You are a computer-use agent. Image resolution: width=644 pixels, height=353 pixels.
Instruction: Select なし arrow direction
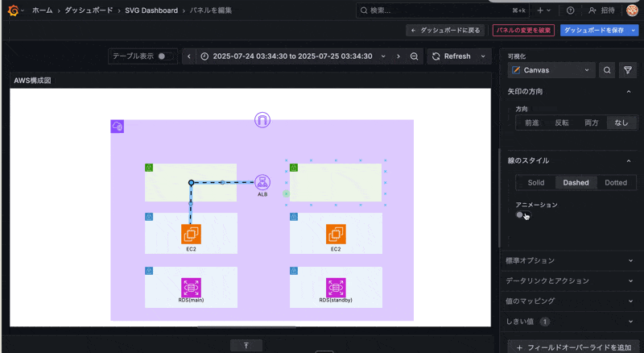point(621,123)
